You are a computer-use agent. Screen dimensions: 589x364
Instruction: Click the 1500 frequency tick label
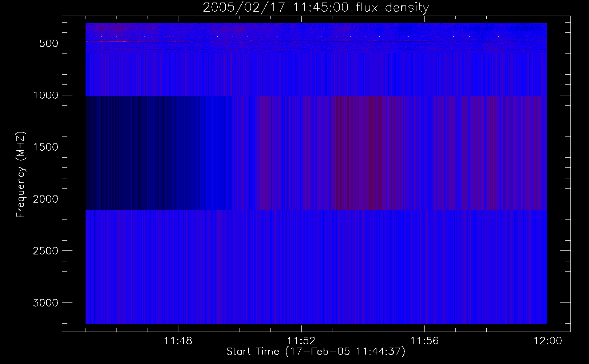46,147
